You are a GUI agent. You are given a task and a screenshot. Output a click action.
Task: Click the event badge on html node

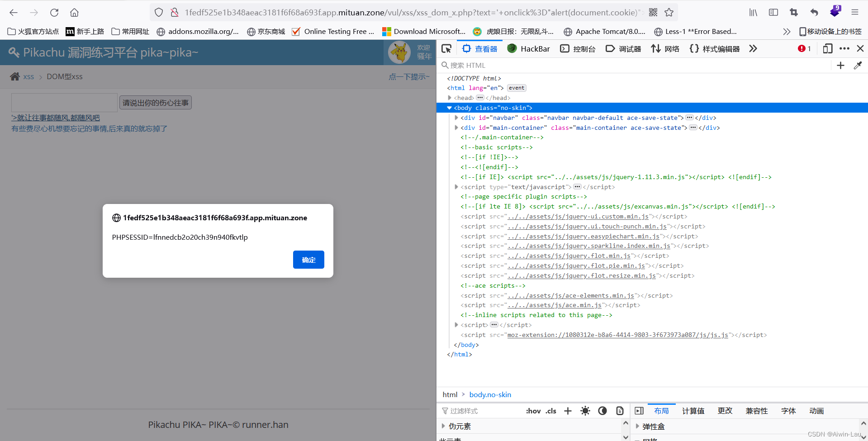517,88
